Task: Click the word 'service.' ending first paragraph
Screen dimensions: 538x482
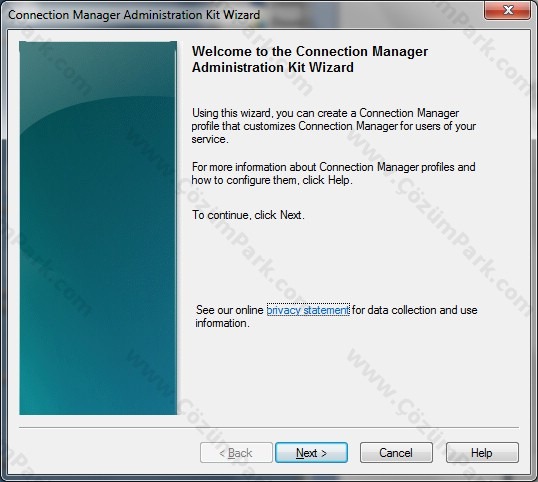Action: coord(210,139)
